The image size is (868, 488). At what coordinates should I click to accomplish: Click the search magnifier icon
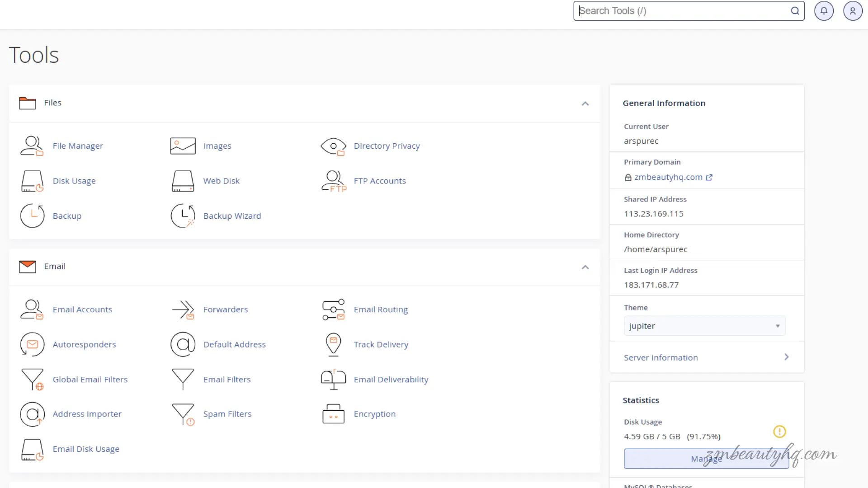(795, 11)
